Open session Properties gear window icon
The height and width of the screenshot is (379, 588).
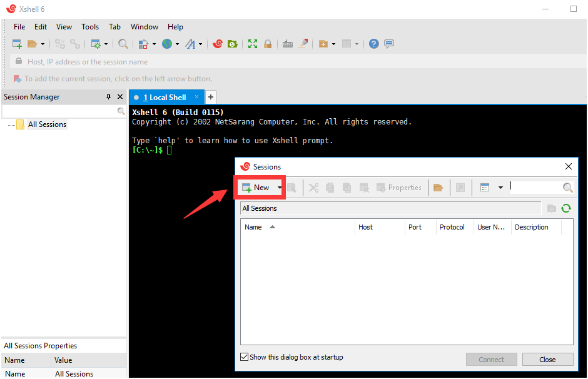click(x=96, y=44)
